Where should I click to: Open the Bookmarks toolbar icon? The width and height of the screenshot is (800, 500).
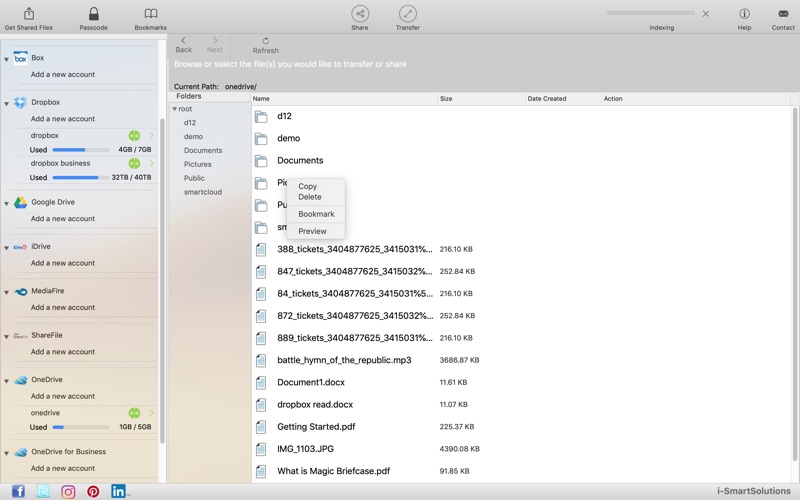click(150, 14)
